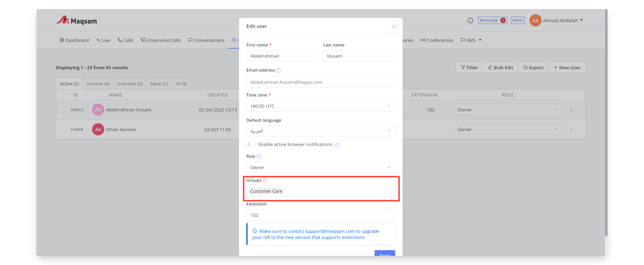Image resolution: width=644 pixels, height=265 pixels.
Task: Select the Active (2) tab
Action: coord(69,84)
